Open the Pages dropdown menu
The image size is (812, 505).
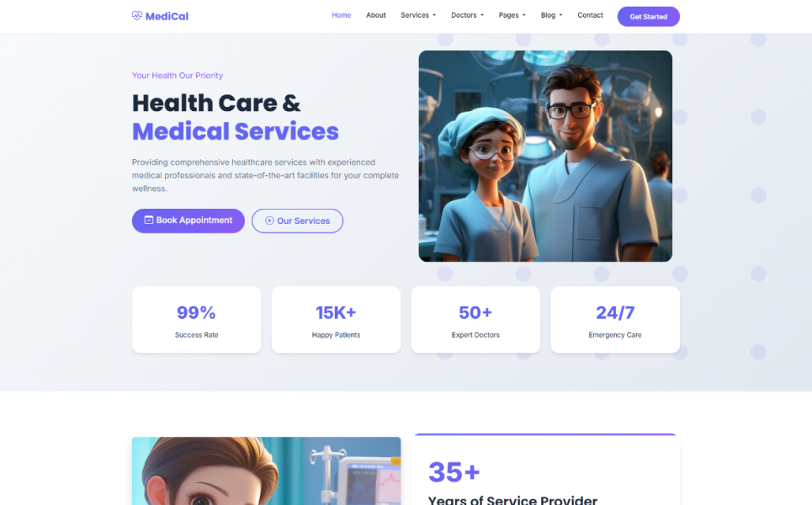pyautogui.click(x=512, y=15)
